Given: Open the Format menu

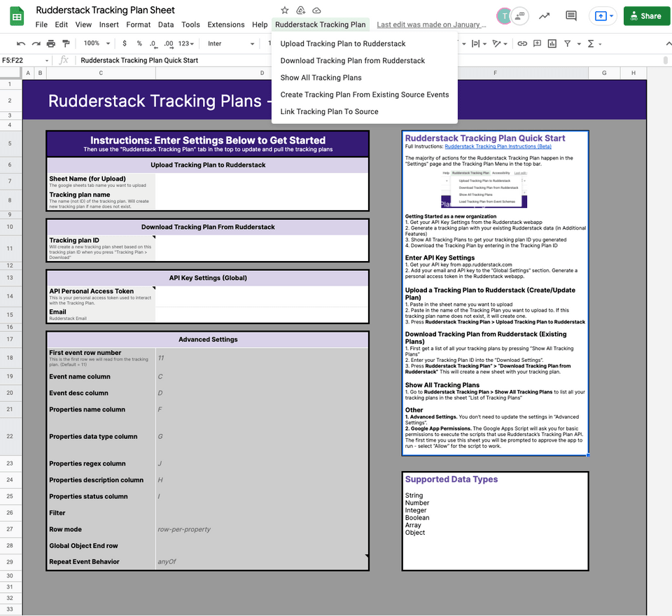Looking at the screenshot, I should (139, 24).
